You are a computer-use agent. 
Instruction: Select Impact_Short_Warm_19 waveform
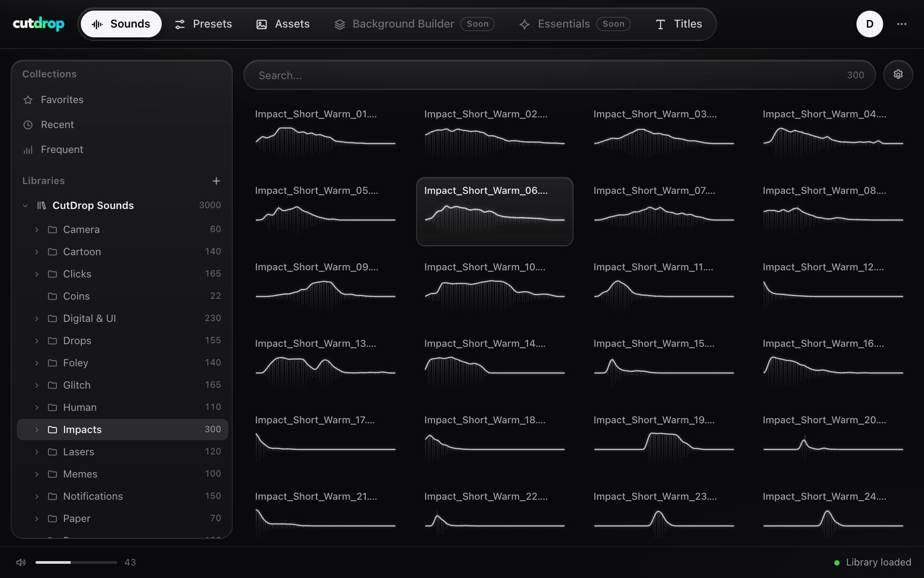[664, 448]
